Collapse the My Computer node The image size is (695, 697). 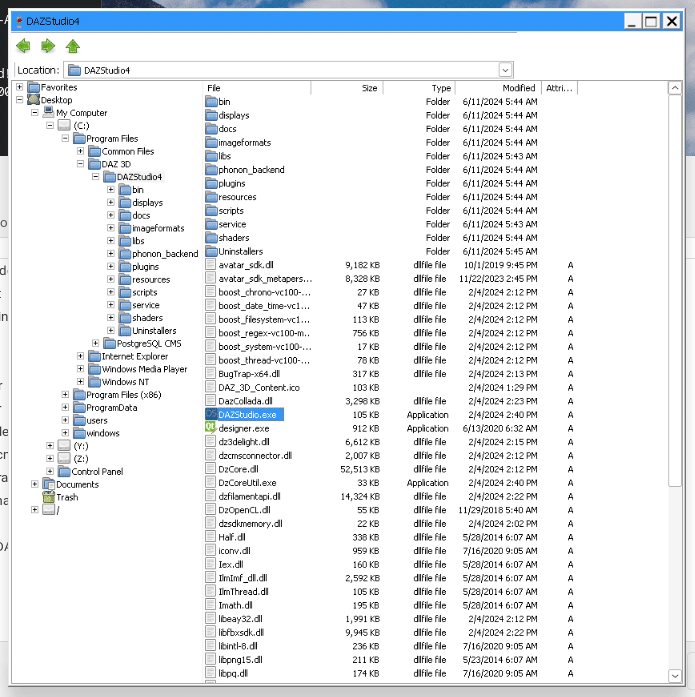(x=35, y=113)
